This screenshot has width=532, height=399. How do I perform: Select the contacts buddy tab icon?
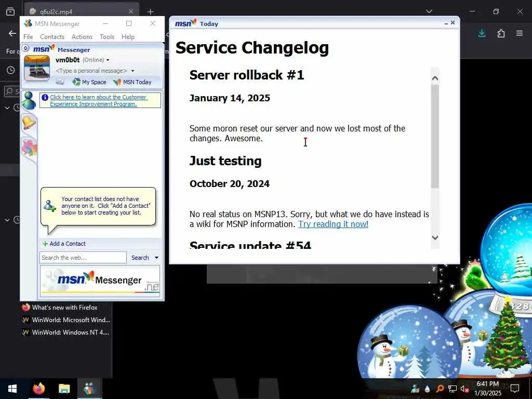click(29, 100)
